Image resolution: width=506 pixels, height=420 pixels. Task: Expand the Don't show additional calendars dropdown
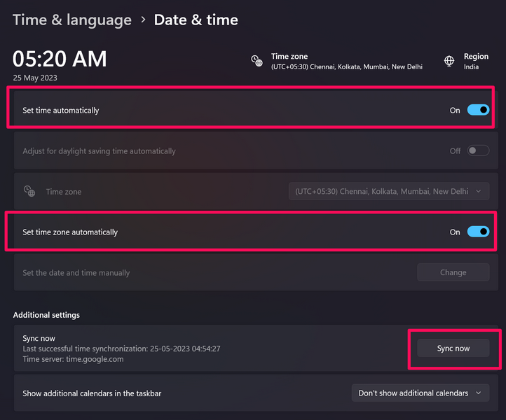pyautogui.click(x=420, y=393)
